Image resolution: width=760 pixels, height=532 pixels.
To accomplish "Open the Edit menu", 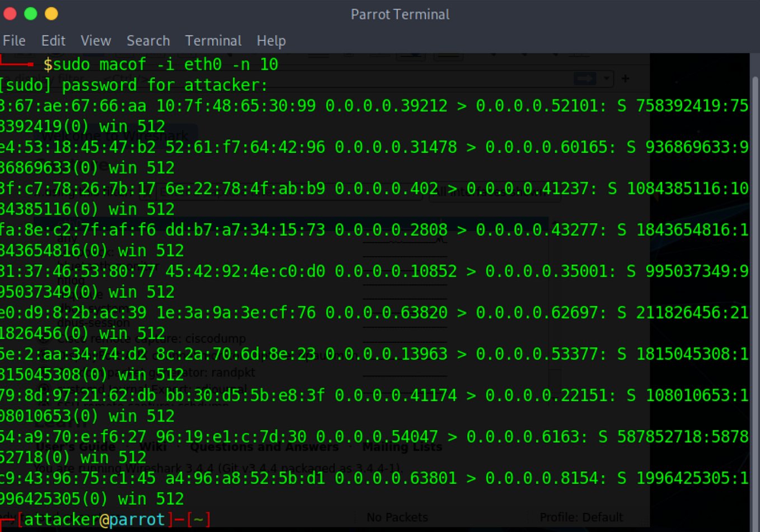I will (x=53, y=41).
